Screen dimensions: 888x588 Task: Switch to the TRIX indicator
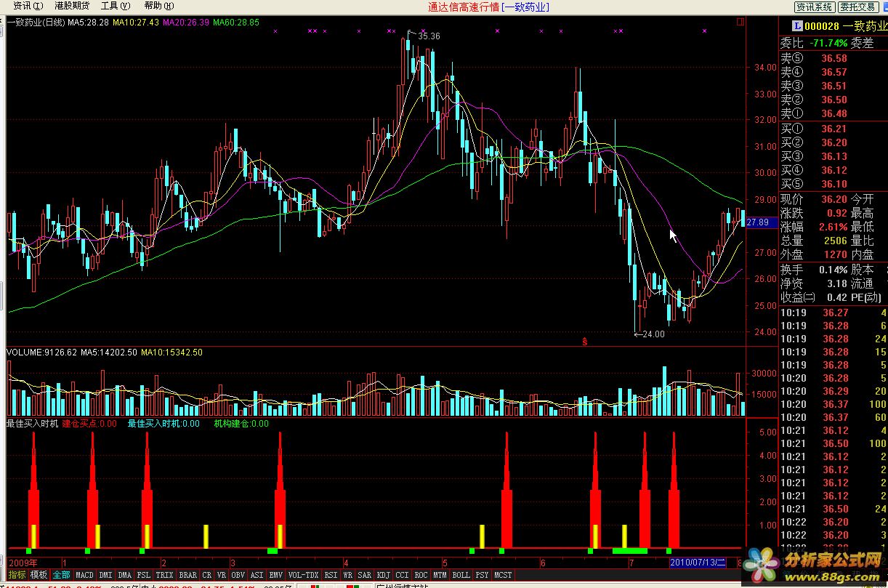(164, 575)
